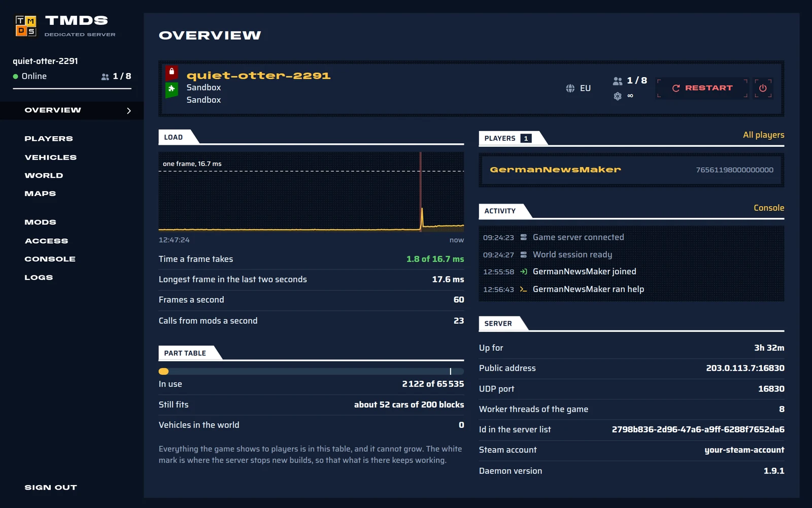This screenshot has width=812, height=508.
Task: Click the UDP port value 16830
Action: (x=771, y=389)
